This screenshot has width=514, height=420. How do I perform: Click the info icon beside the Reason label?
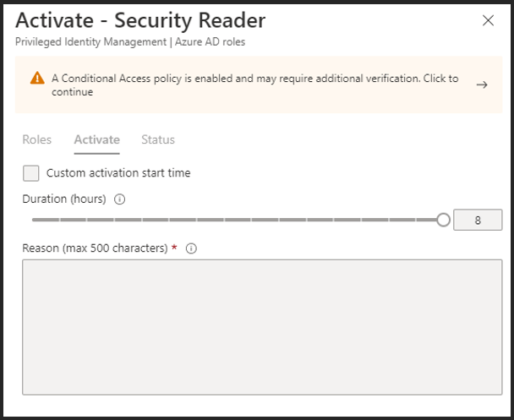(191, 248)
